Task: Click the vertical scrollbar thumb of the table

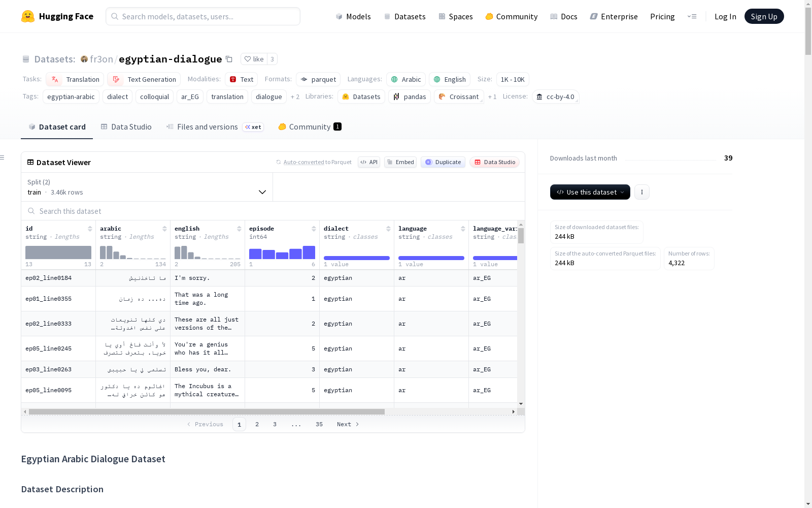Action: [521, 236]
